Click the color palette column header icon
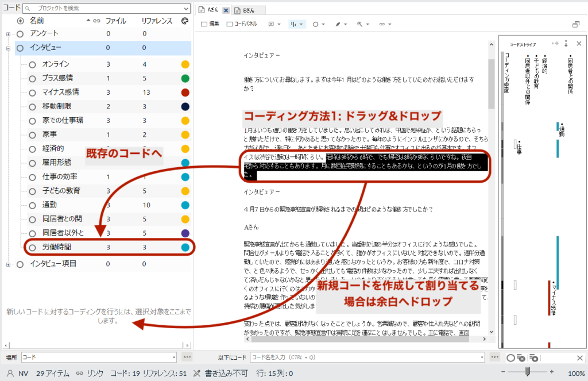The width and height of the screenshot is (588, 381). coord(184,21)
